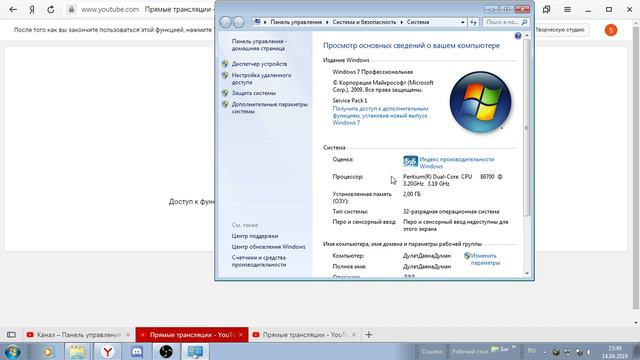The image size is (640, 360).
Task: Open OBS Studio from the taskbar
Action: point(166,352)
